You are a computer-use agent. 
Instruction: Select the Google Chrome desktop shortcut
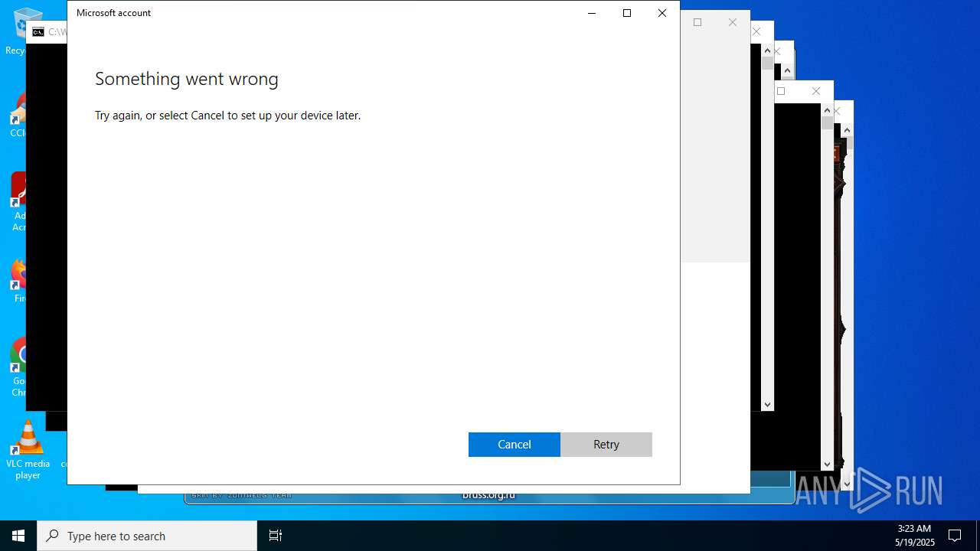point(18,367)
